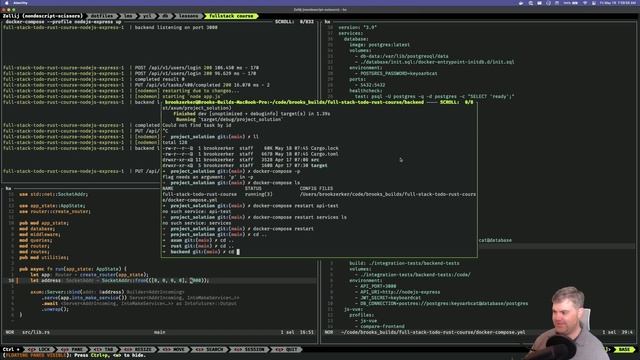
Task: Click the 'build: ./integration-tests/backend-tests' line
Action: tap(404, 263)
